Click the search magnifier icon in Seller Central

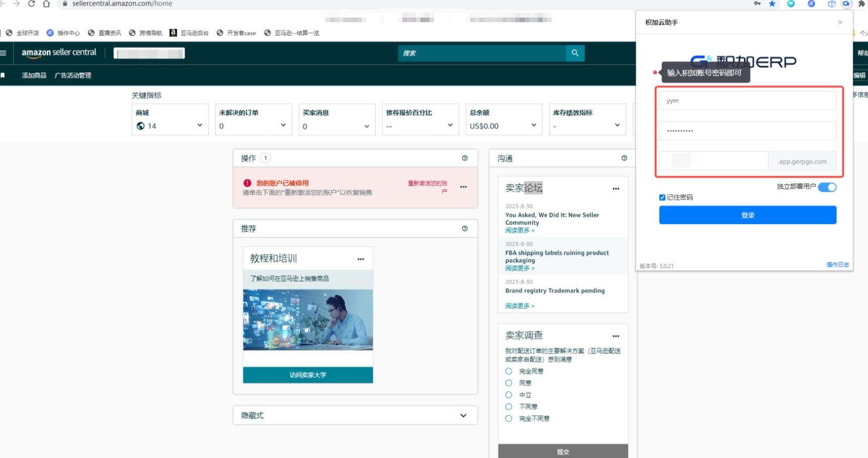click(575, 53)
